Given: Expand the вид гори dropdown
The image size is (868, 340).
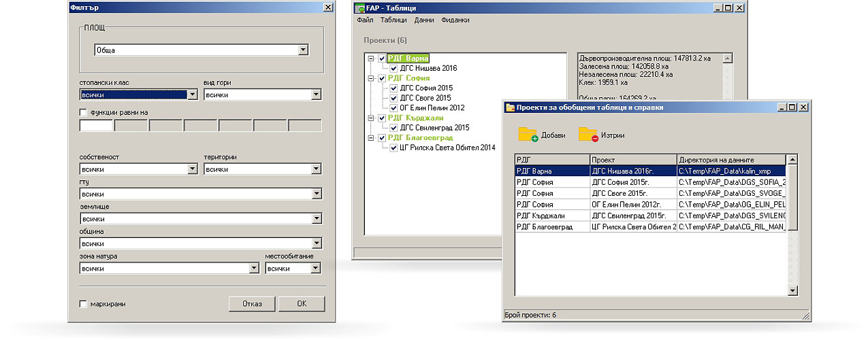Looking at the screenshot, I should pos(316,95).
